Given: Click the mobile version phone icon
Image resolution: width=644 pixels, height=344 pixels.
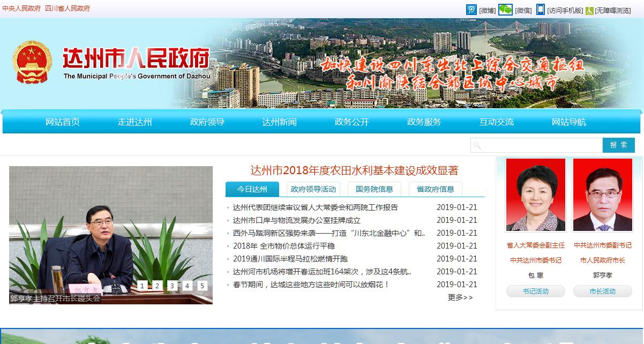Looking at the screenshot, I should [x=541, y=10].
